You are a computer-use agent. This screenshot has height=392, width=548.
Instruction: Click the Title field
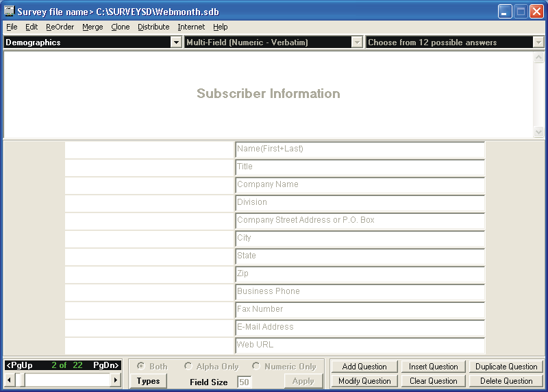click(360, 168)
